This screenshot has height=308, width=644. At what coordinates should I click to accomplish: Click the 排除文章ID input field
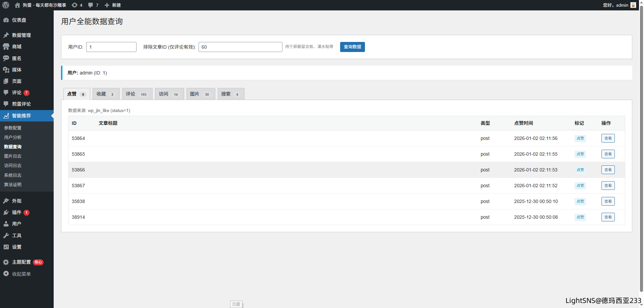click(240, 47)
